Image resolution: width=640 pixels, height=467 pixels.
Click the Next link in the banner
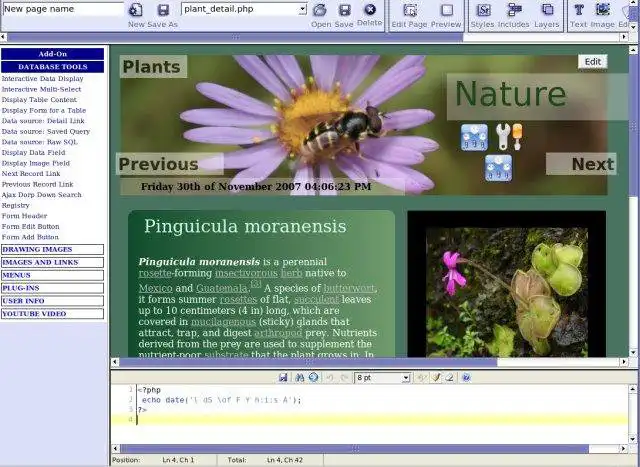coord(592,165)
